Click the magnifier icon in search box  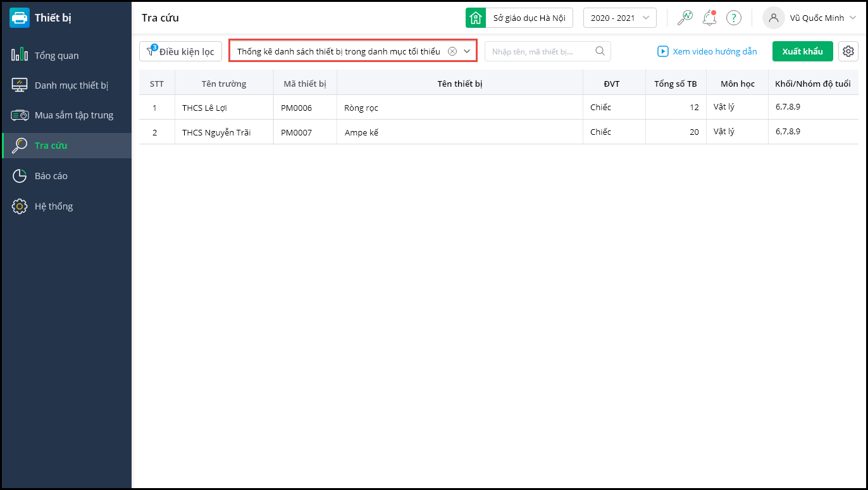[600, 51]
